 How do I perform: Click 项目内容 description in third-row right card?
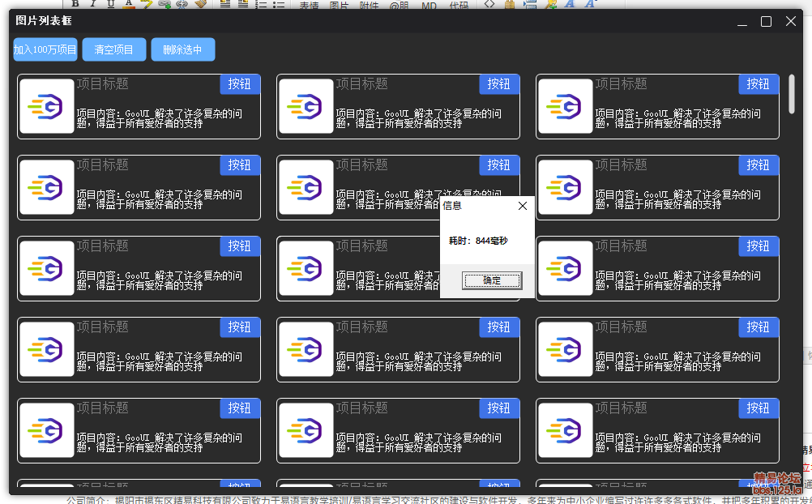pos(677,280)
